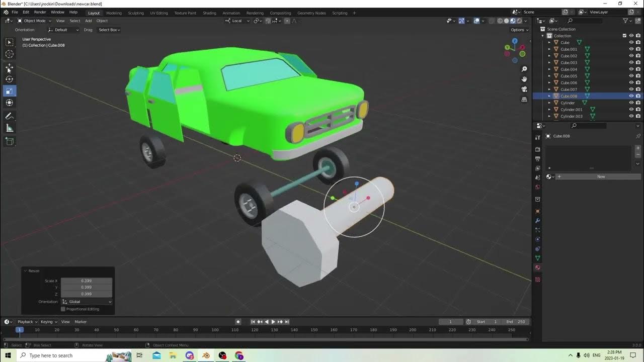The width and height of the screenshot is (644, 362).
Task: Open the Particles properties tab
Action: pos(537,230)
